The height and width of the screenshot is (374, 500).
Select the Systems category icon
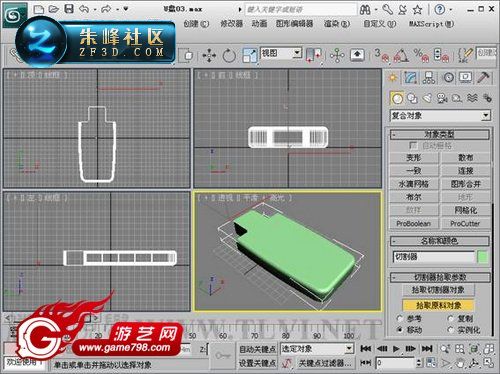[487, 98]
